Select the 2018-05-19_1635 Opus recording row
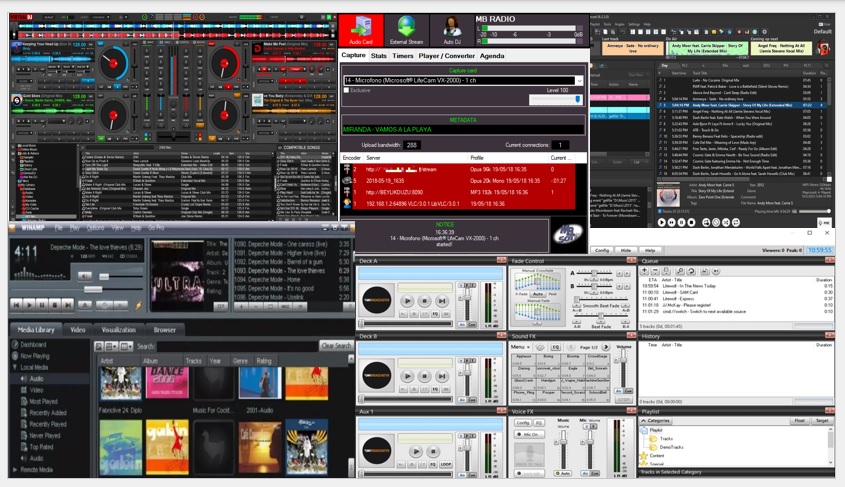 tap(459, 180)
